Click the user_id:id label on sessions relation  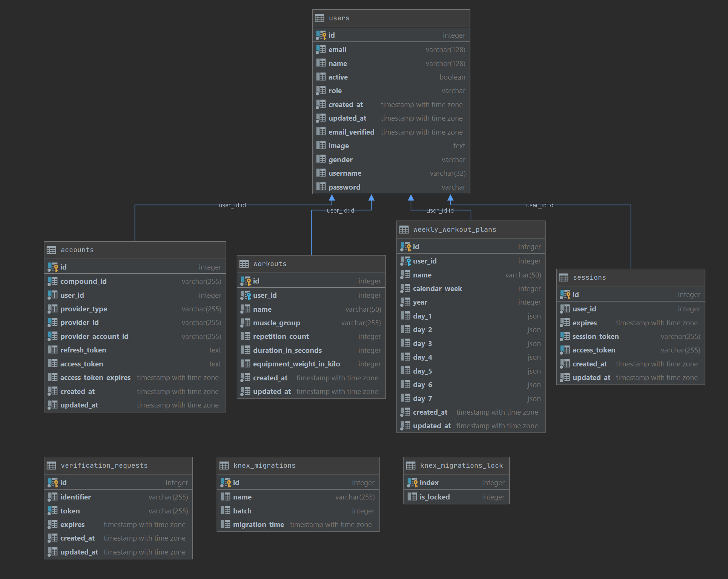tap(539, 205)
